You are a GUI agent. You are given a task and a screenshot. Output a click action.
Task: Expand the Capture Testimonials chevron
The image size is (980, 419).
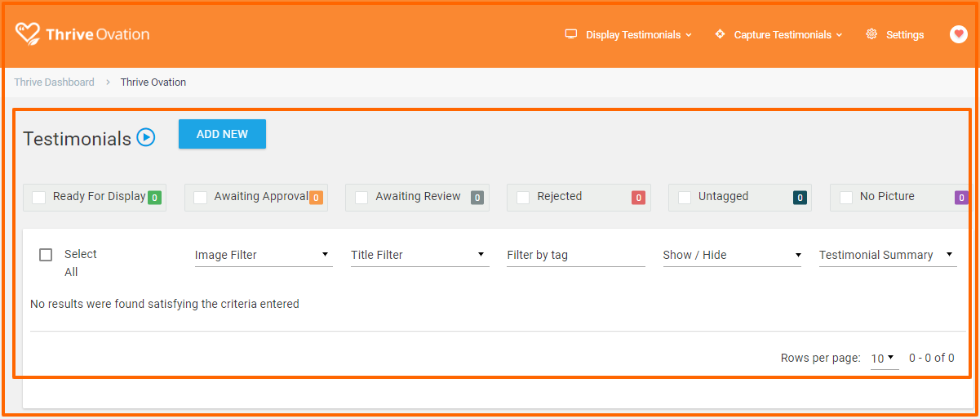point(840,35)
